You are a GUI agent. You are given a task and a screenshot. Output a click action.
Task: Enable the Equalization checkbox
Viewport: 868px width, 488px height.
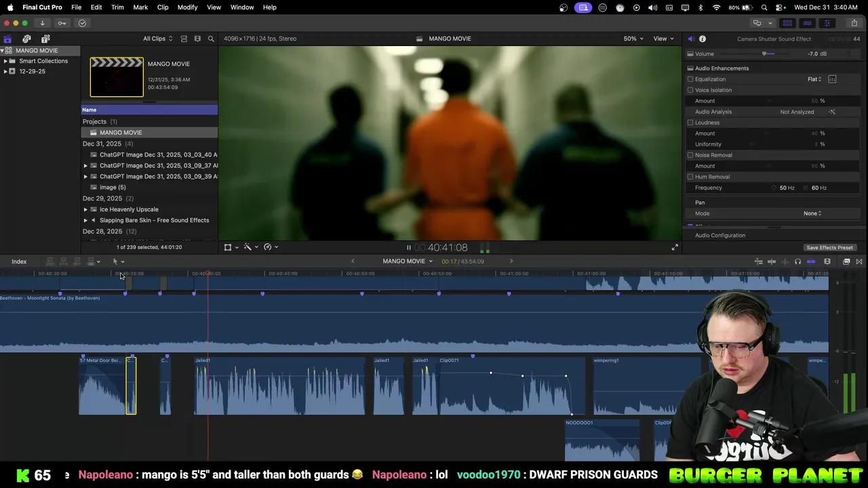click(690, 79)
